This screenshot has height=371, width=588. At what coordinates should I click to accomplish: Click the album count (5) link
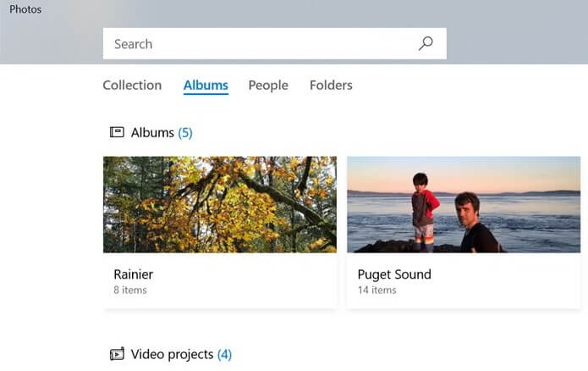185,133
